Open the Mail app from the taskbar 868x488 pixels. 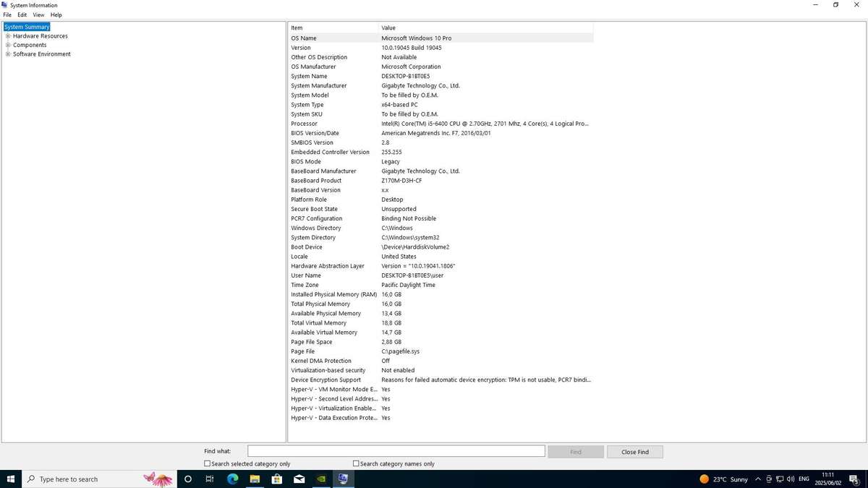pyautogui.click(x=299, y=479)
